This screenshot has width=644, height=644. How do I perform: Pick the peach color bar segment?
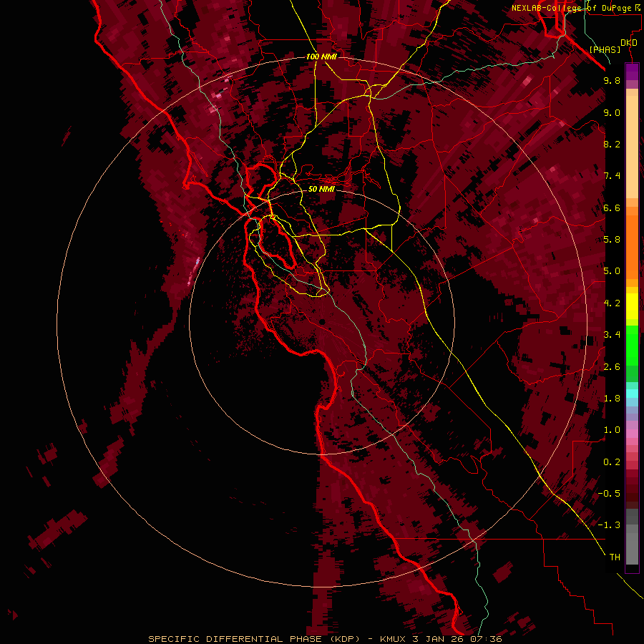pyautogui.click(x=632, y=147)
